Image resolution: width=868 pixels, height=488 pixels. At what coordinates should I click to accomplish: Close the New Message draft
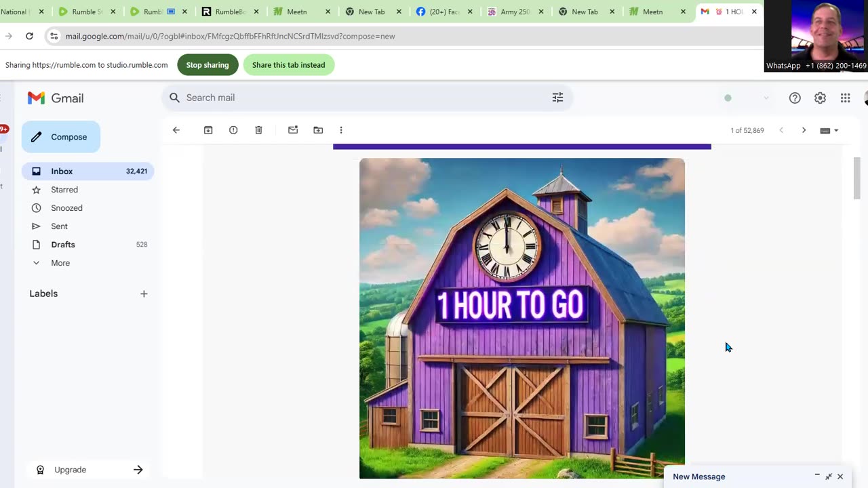(840, 476)
